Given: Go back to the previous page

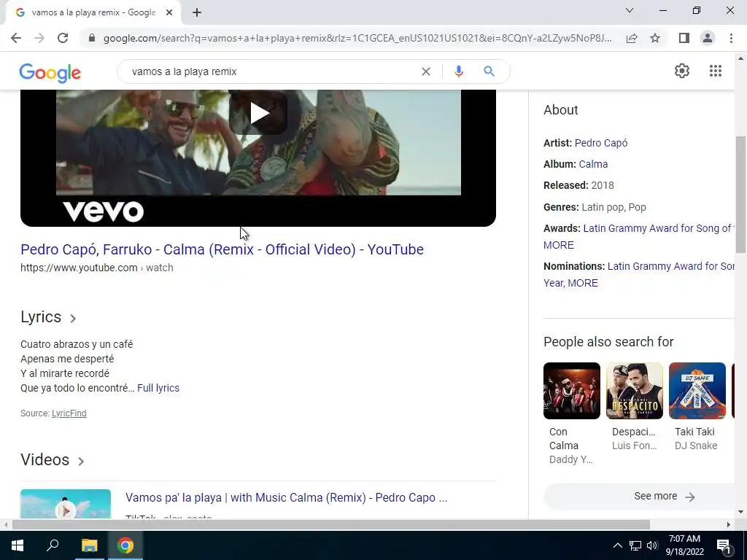Looking at the screenshot, I should coord(16,38).
